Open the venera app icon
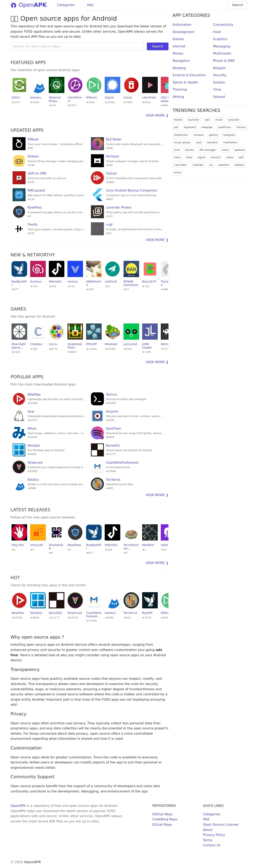The image size is (260, 868). 75,269
